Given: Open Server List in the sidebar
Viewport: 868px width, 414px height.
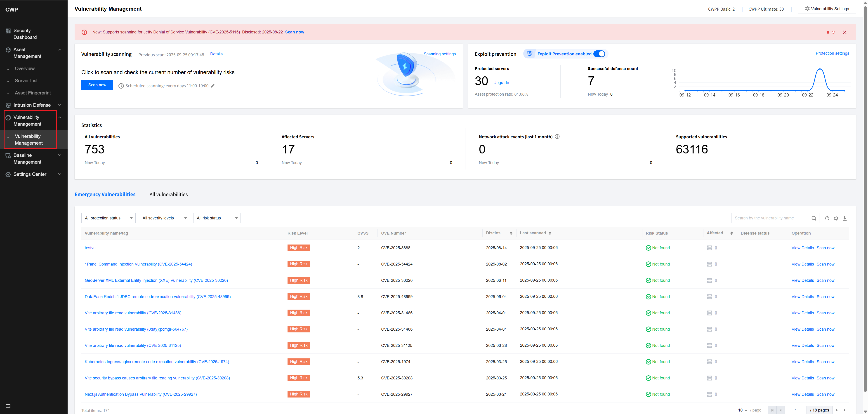Looking at the screenshot, I should coord(26,81).
